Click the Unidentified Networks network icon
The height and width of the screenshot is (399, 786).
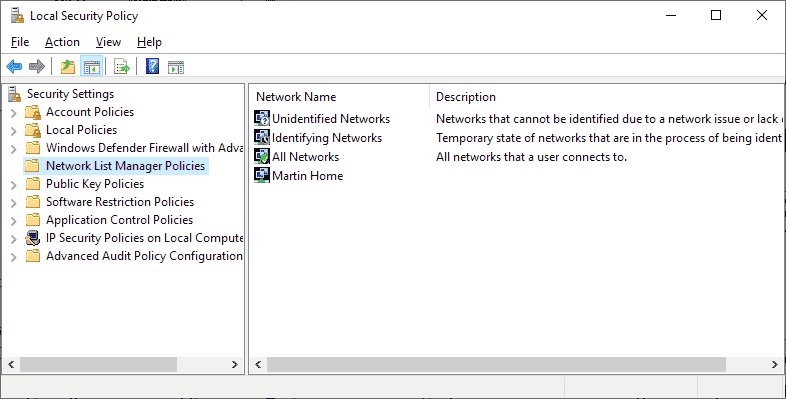point(262,118)
